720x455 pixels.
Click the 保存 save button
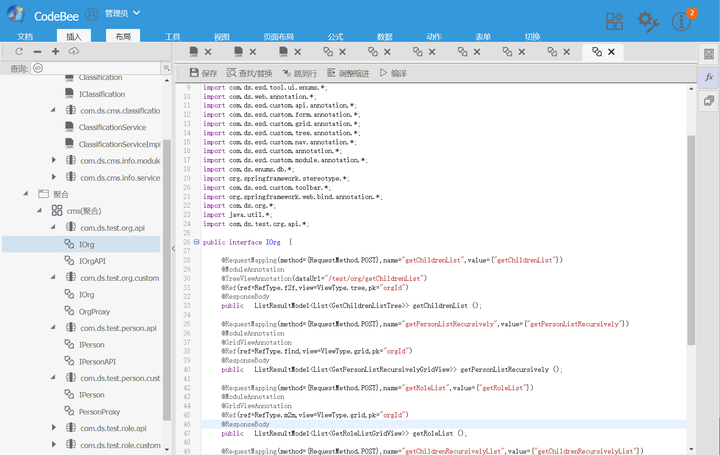coord(203,73)
